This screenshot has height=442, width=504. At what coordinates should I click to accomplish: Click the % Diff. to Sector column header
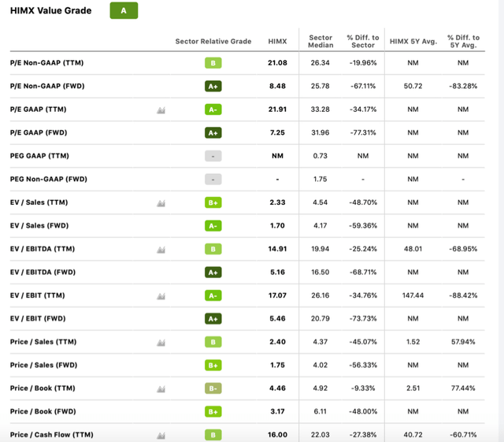point(363,42)
